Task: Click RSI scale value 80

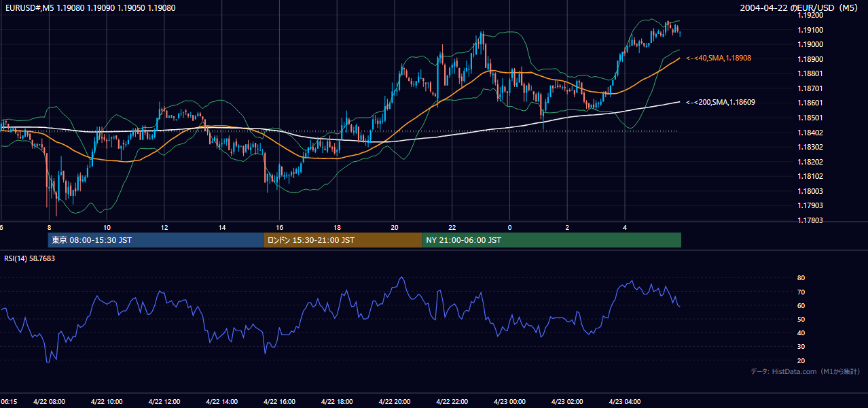Action: (801, 278)
